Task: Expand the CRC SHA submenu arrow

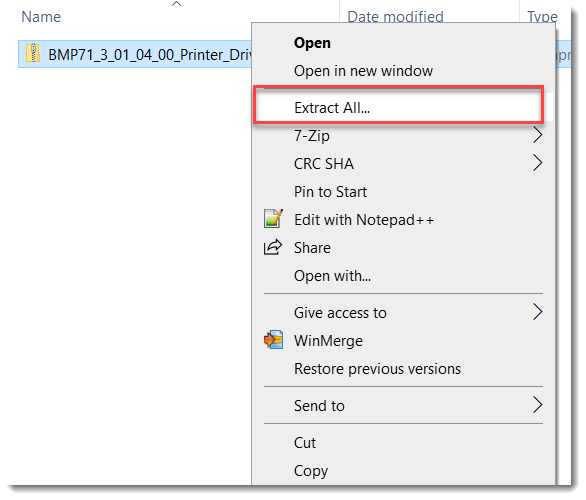Action: point(537,163)
